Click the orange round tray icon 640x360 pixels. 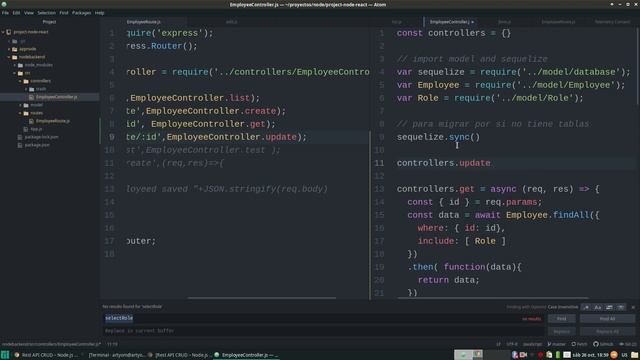pos(614,355)
